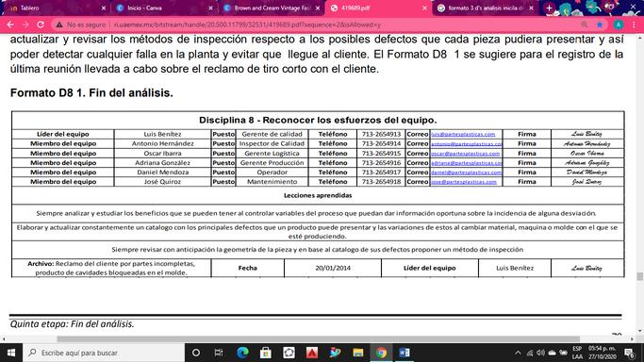
Task: Open the user profile avatar icon
Action: pyautogui.click(x=619, y=25)
